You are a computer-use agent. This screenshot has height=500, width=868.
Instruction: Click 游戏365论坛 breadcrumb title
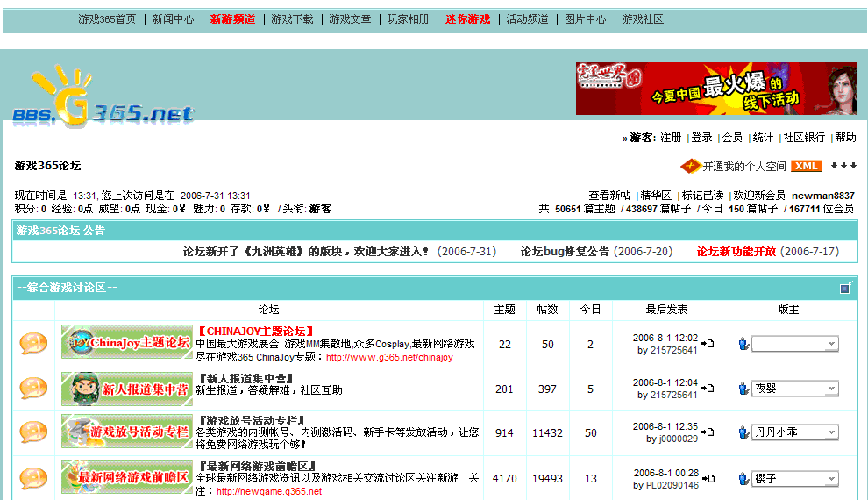[x=47, y=166]
